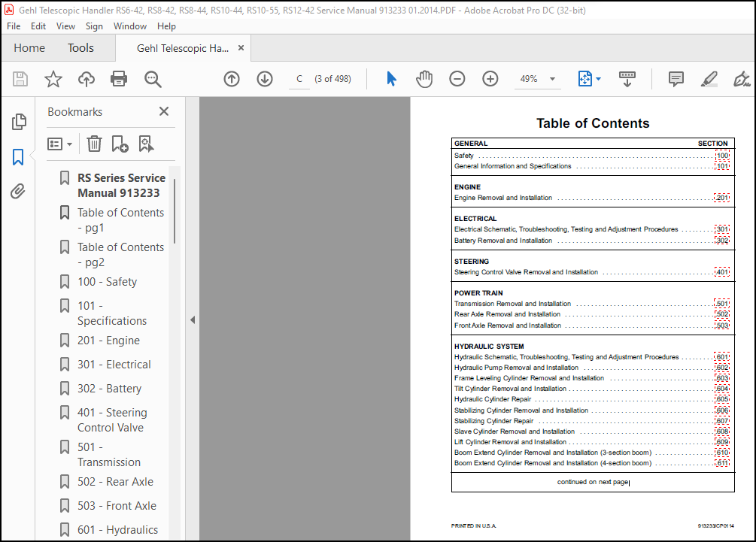
Task: Open the find text magnifier
Action: (x=153, y=79)
